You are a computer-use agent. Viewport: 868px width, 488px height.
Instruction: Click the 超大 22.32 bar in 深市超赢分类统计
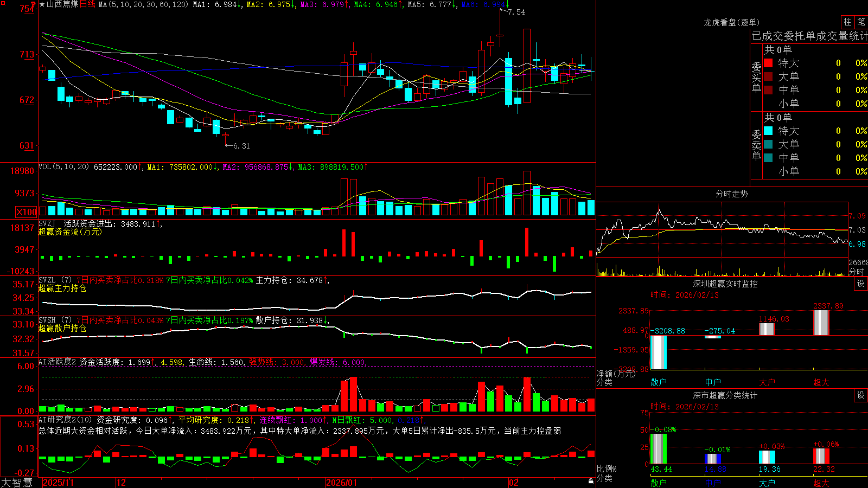821,456
